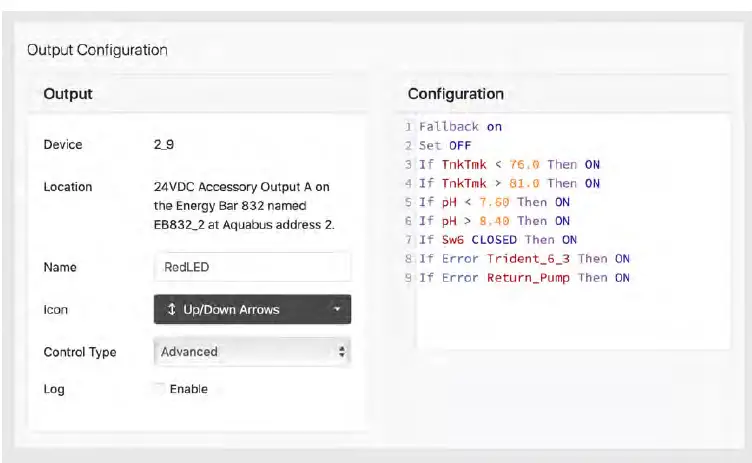
Task: Click the Fallback on line in the editor
Action: (x=460, y=127)
